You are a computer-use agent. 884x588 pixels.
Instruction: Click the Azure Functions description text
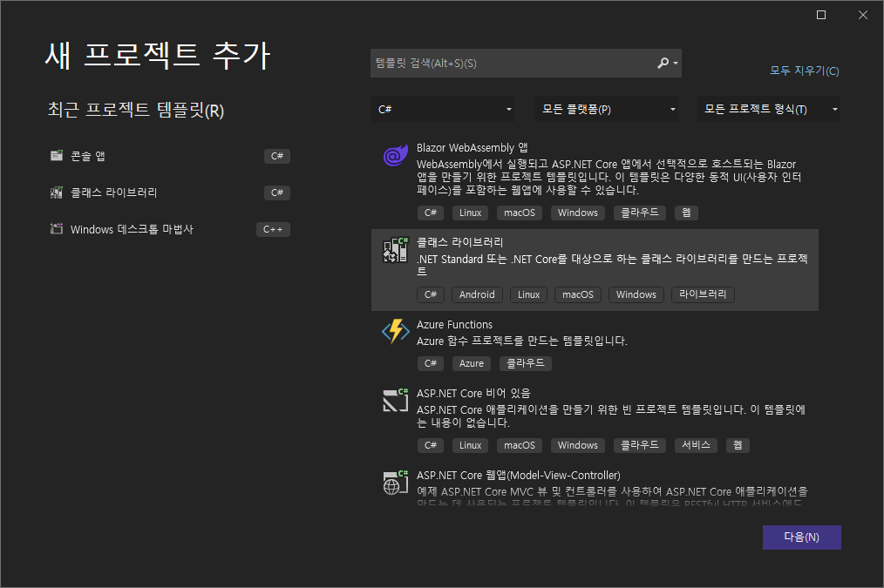(522, 341)
